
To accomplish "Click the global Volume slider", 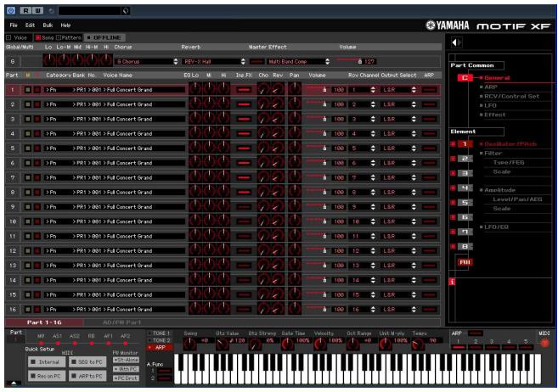I will pyautogui.click(x=349, y=61).
